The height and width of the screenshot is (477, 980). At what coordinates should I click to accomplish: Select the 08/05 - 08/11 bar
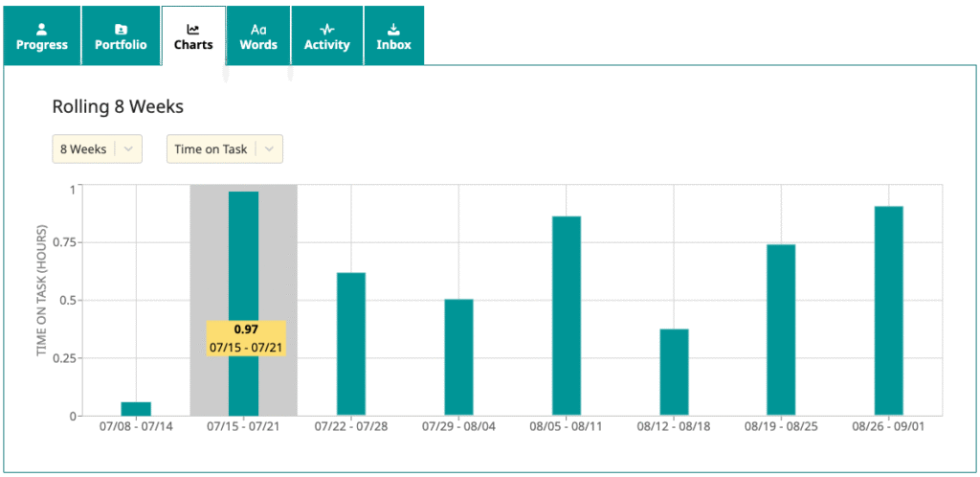click(566, 316)
